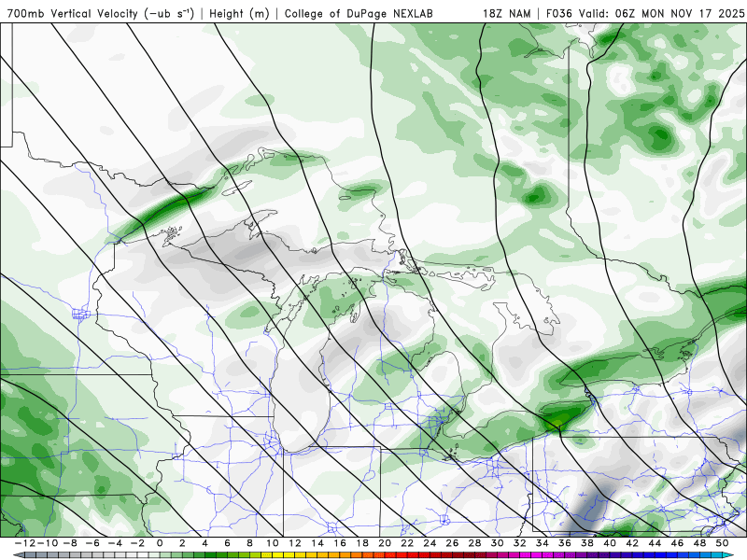Click the '-10' color scale label
747x560 pixels.
(48, 543)
